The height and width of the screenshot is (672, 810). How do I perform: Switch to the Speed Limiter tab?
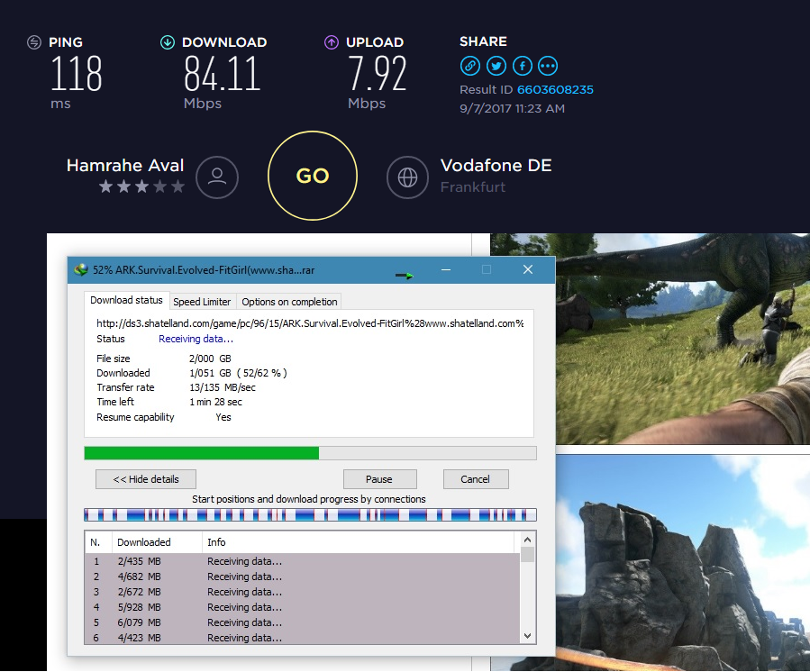point(202,302)
